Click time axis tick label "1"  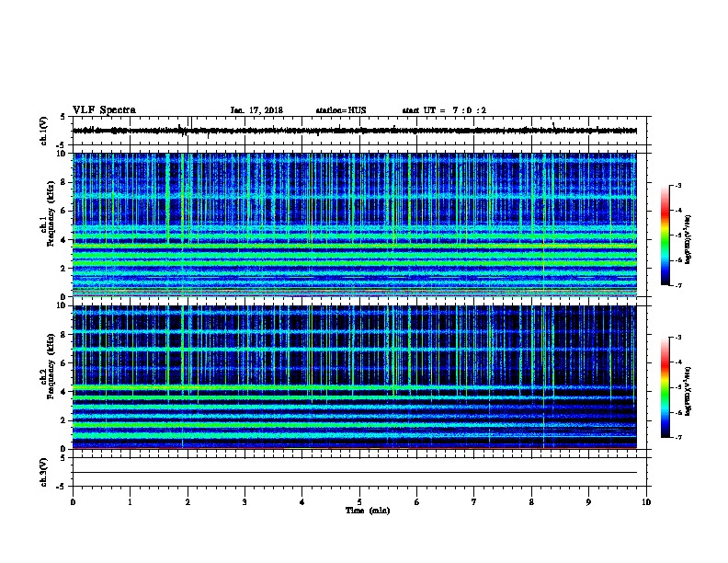point(130,502)
